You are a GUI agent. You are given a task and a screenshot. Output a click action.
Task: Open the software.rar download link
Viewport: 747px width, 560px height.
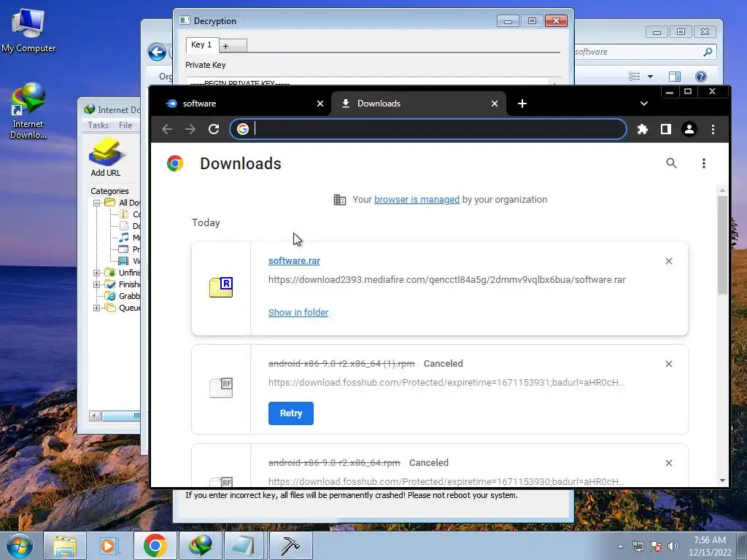click(x=294, y=261)
